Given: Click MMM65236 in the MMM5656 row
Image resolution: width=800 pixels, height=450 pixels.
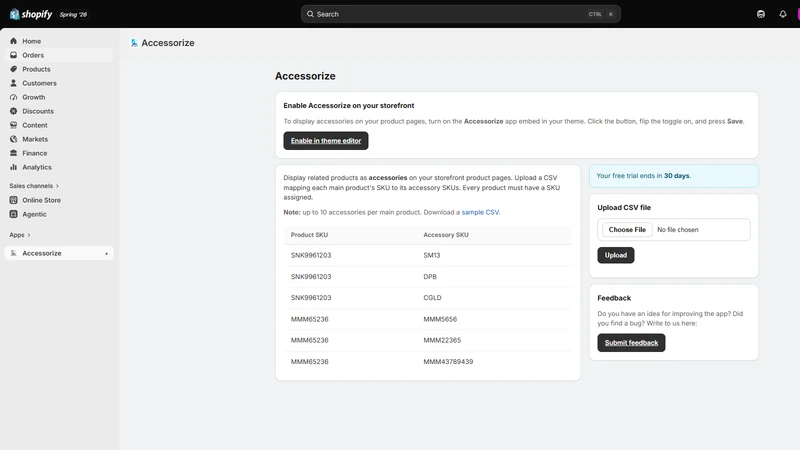Looking at the screenshot, I should (x=310, y=319).
